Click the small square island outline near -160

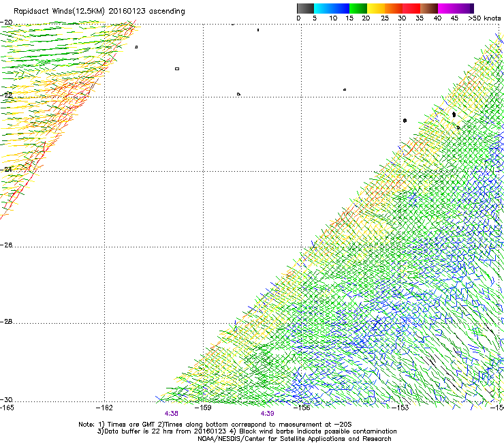[x=177, y=69]
